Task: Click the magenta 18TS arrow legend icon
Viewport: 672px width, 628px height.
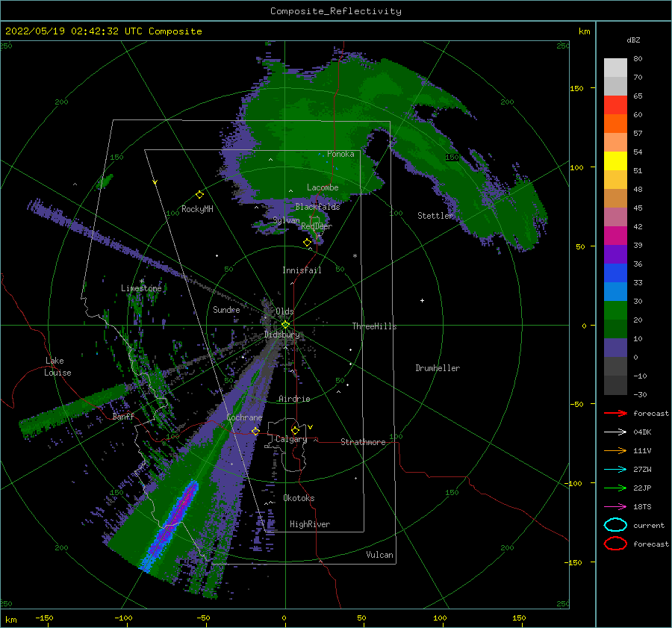Action: [x=615, y=507]
